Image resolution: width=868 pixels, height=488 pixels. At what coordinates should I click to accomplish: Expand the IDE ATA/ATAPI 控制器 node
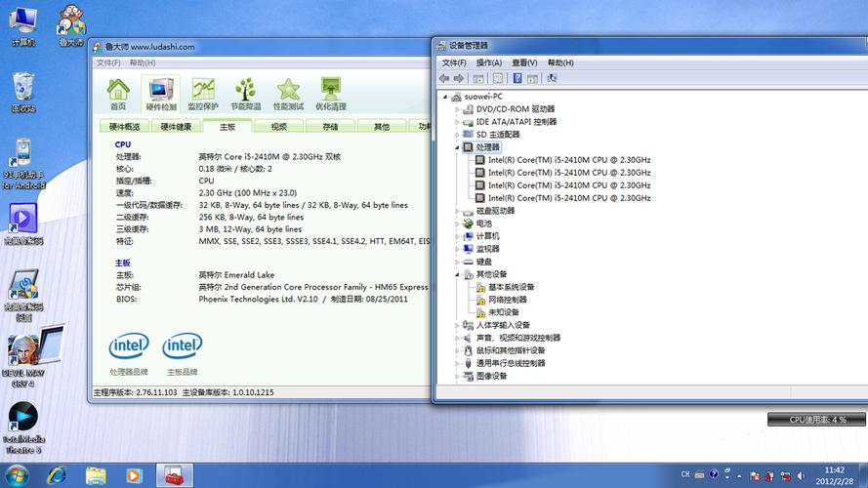click(x=457, y=122)
